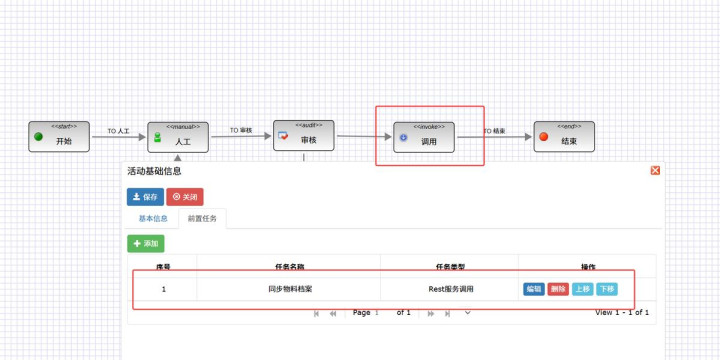The width and height of the screenshot is (720, 360).
Task: Click the 任务名称 column header
Action: click(289, 267)
